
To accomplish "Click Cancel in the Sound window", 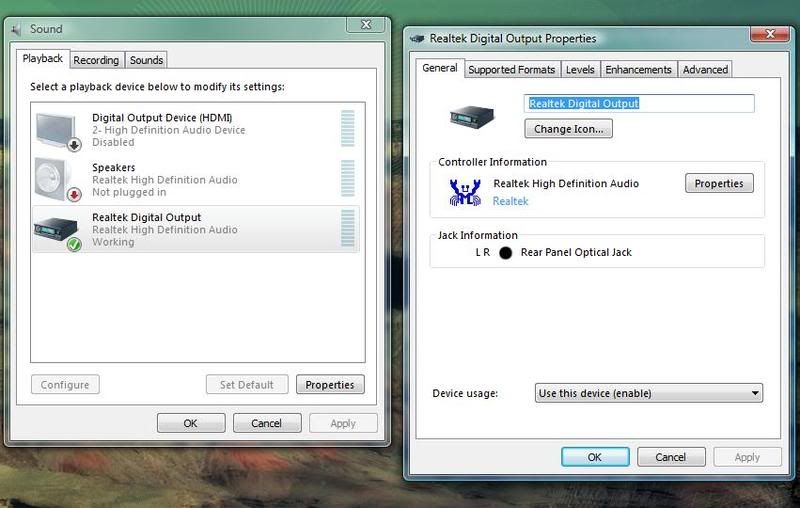I will pos(266,423).
